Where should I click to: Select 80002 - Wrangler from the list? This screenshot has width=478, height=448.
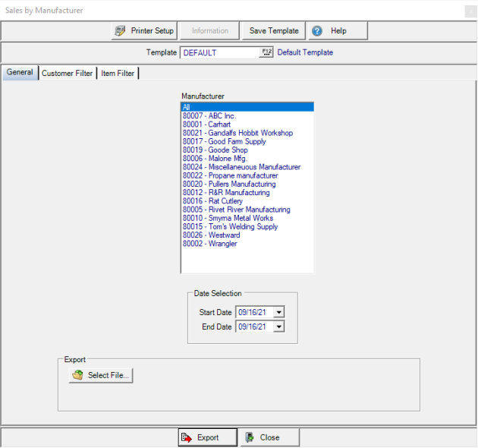click(x=210, y=244)
